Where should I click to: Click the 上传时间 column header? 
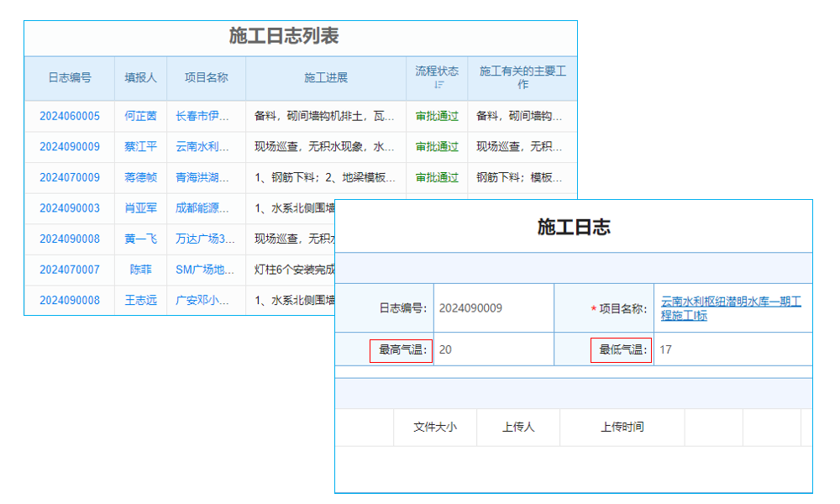(x=622, y=427)
